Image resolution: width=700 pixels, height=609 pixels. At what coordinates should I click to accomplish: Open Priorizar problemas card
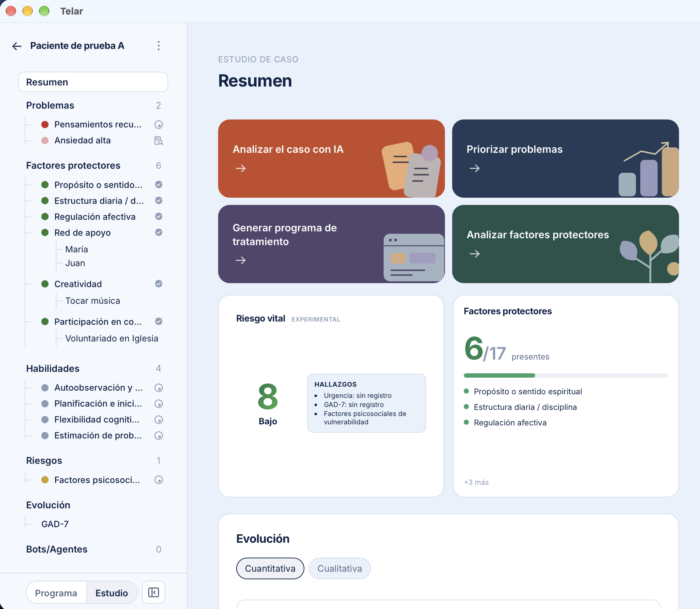(x=565, y=159)
